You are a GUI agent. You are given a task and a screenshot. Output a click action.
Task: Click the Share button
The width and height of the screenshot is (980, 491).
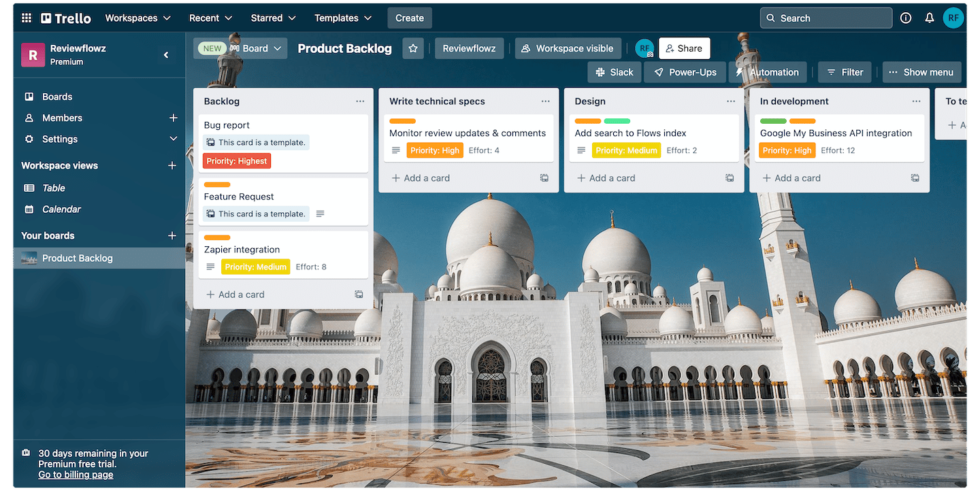tap(684, 48)
